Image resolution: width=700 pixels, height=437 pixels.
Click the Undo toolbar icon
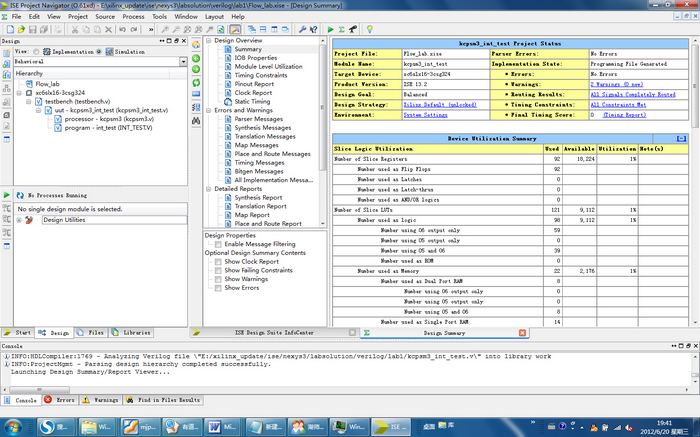122,29
